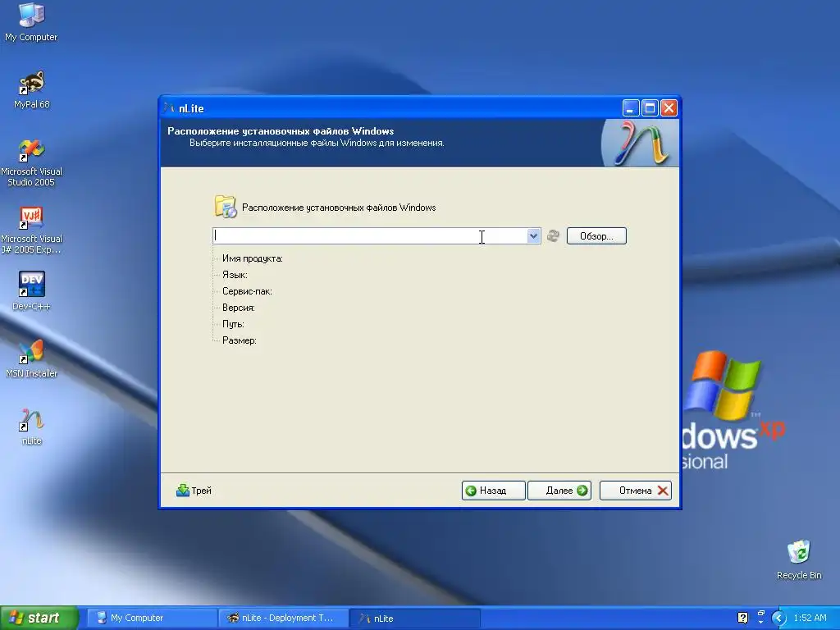Click the folder icon above the path field
This screenshot has height=630, width=840.
click(x=225, y=207)
